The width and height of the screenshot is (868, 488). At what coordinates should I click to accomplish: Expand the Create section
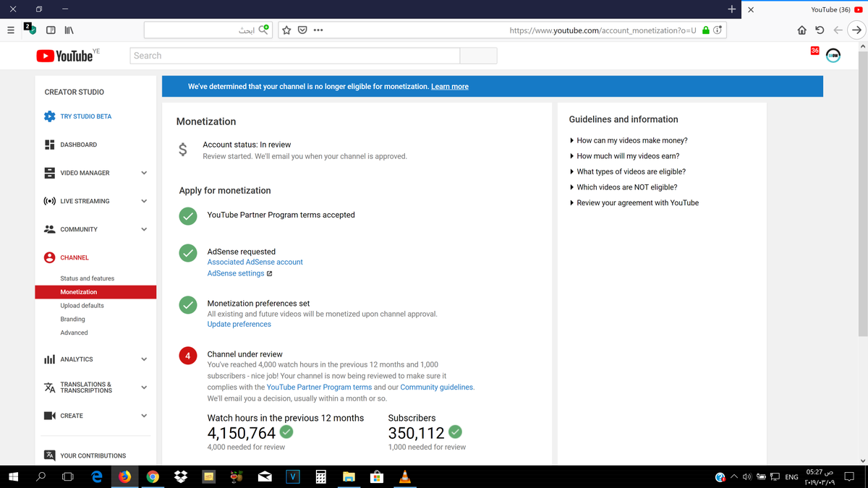[144, 416]
